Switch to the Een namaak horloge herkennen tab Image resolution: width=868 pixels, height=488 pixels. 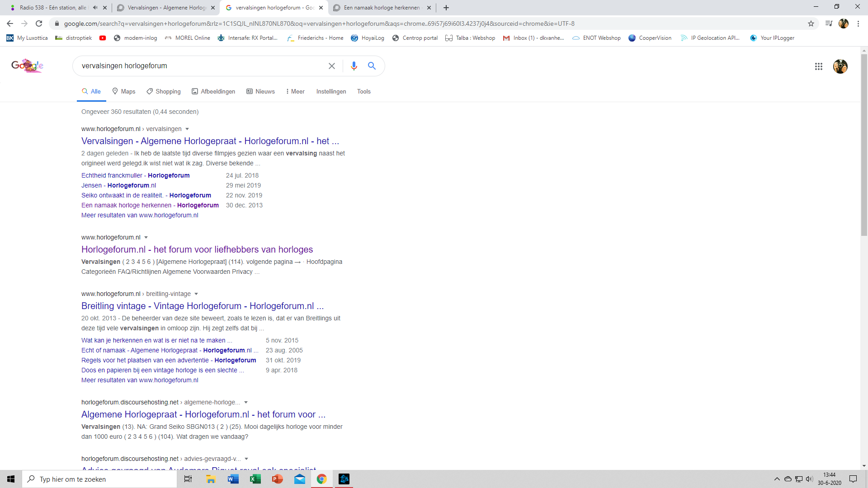pyautogui.click(x=381, y=8)
